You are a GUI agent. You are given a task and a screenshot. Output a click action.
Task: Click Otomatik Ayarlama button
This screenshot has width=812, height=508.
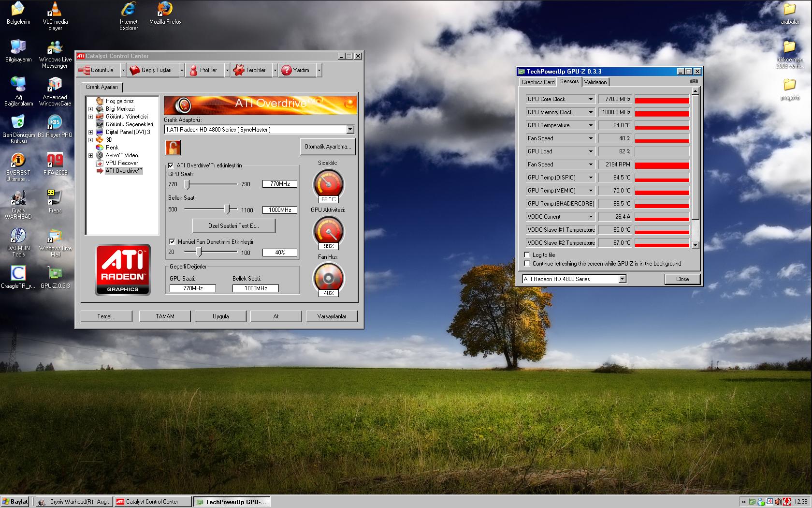coord(327,147)
